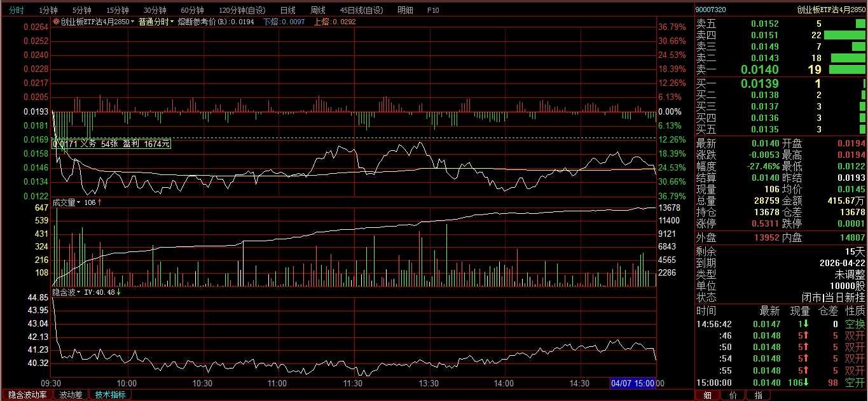Open the 技术指标 bottom tab
868x401 pixels.
(x=111, y=395)
